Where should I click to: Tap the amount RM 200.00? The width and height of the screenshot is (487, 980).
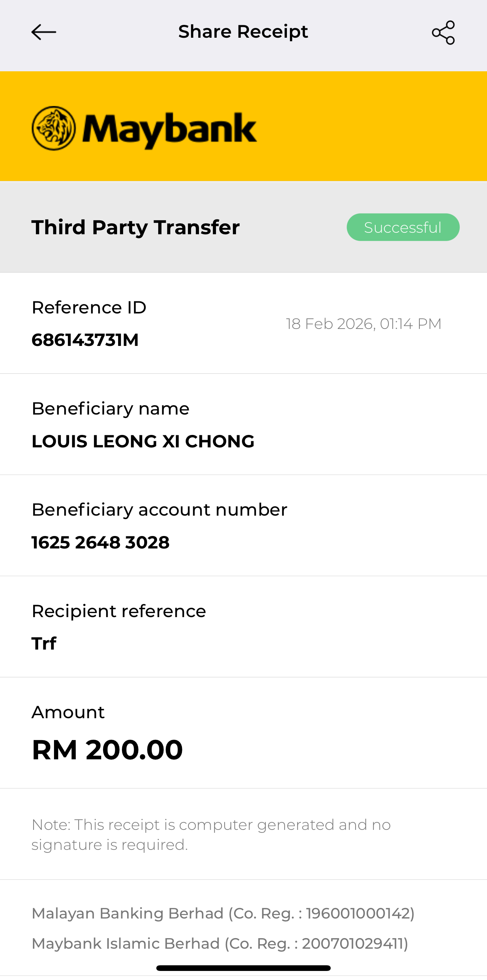click(x=107, y=750)
